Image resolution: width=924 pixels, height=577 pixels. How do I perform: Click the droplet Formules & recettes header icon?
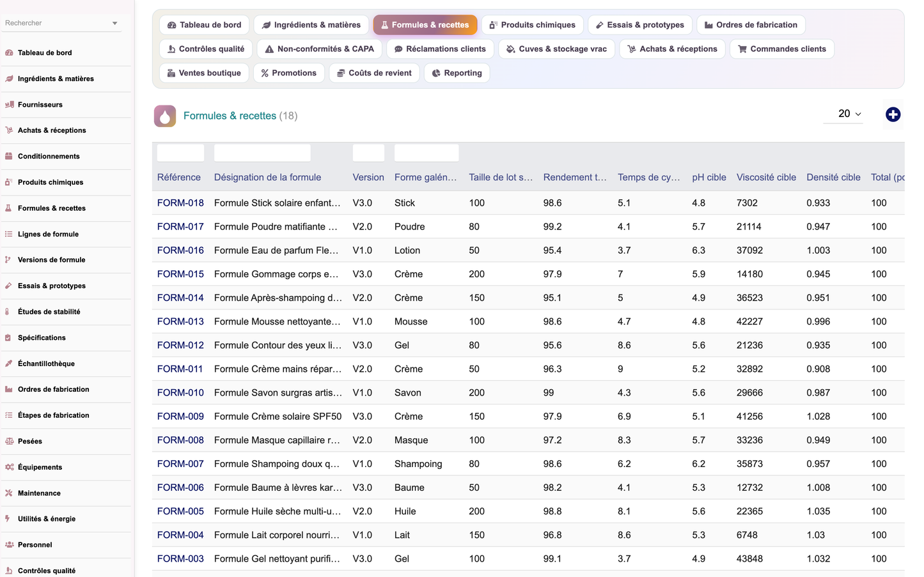tap(165, 116)
